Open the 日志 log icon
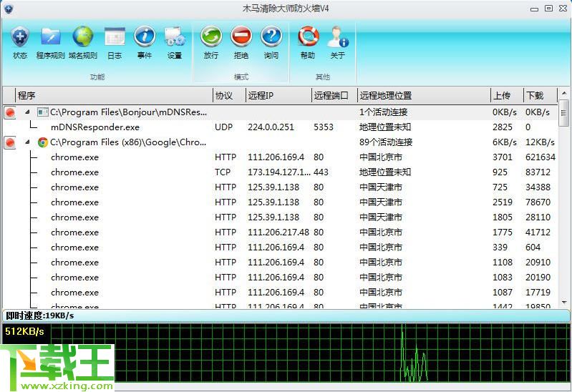This screenshot has width=572, height=392. tap(115, 43)
